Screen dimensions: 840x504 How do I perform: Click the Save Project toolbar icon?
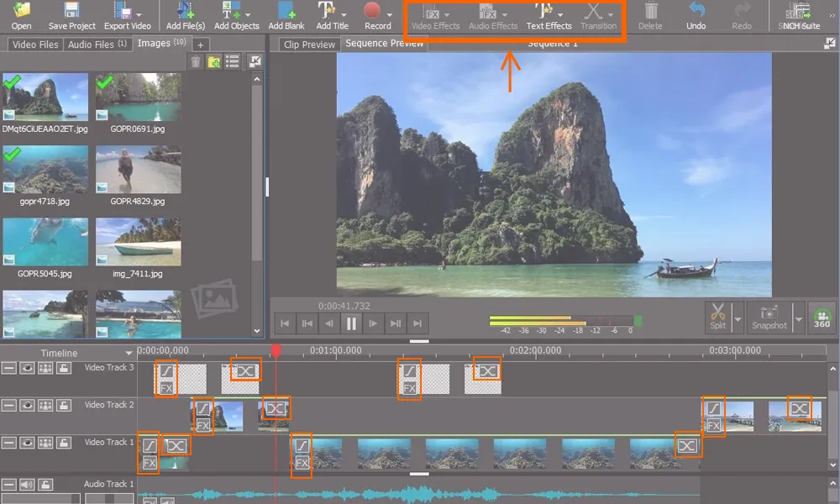pos(71,15)
